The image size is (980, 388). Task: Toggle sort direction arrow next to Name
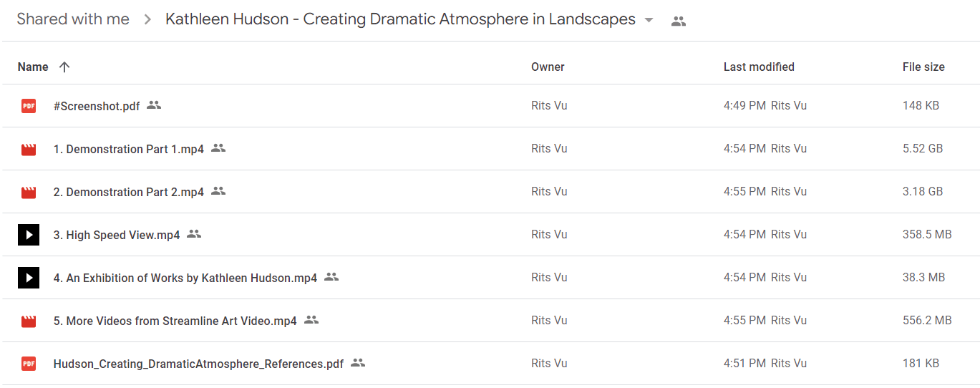(x=64, y=67)
